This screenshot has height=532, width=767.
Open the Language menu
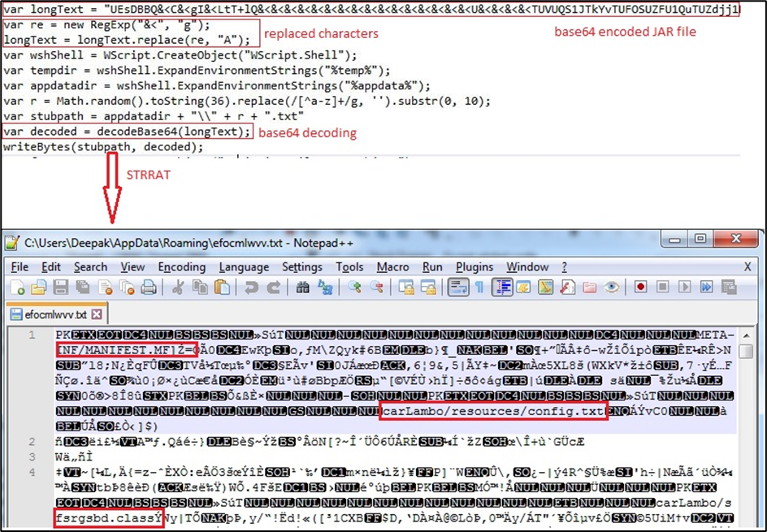point(244,267)
